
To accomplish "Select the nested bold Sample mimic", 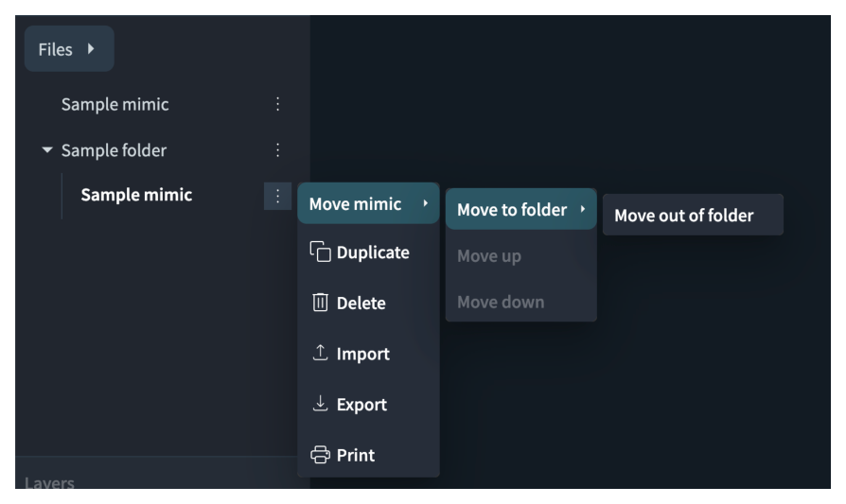I will [x=136, y=195].
